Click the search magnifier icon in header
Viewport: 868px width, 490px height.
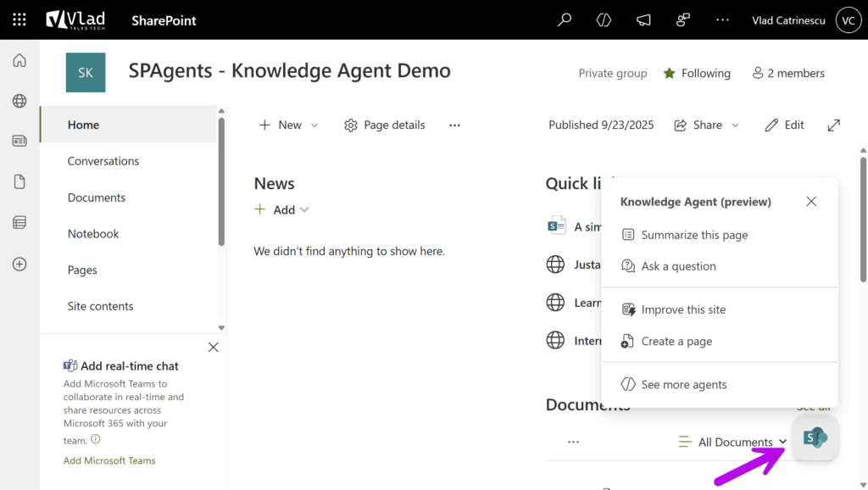click(564, 19)
